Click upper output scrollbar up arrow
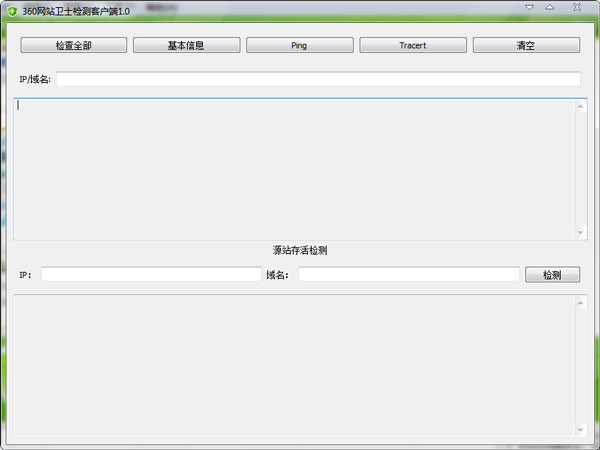This screenshot has height=450, width=600. click(580, 106)
